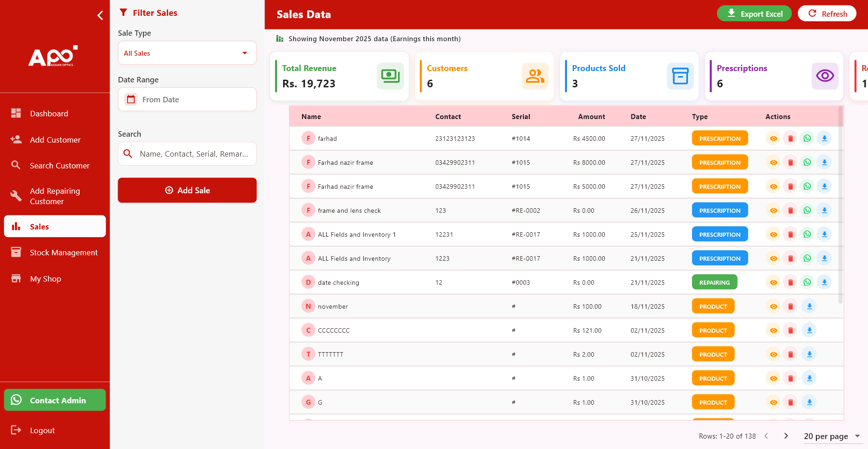Select the Stock Management icon

click(x=16, y=252)
